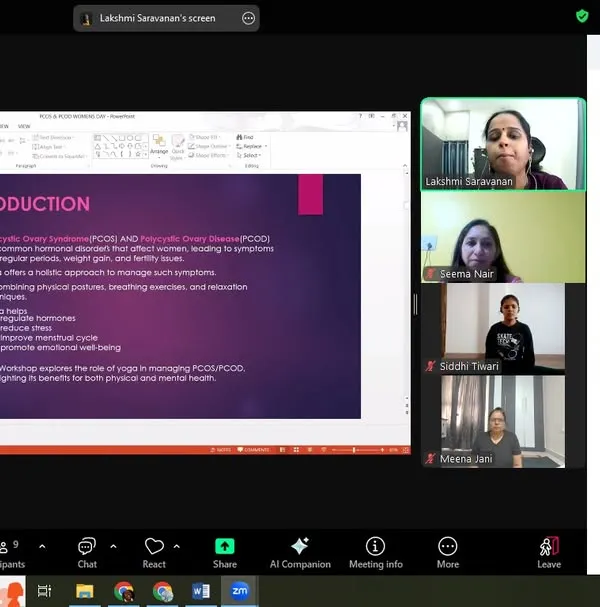This screenshot has height=607, width=600.
Task: Fit slide to current window
Action: point(406,450)
